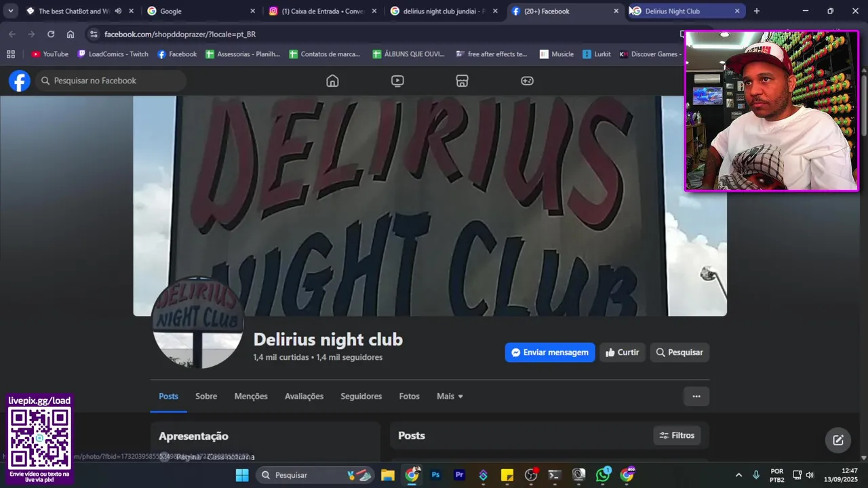Click the page Pesquisar button
The image size is (868, 488).
(x=679, y=352)
